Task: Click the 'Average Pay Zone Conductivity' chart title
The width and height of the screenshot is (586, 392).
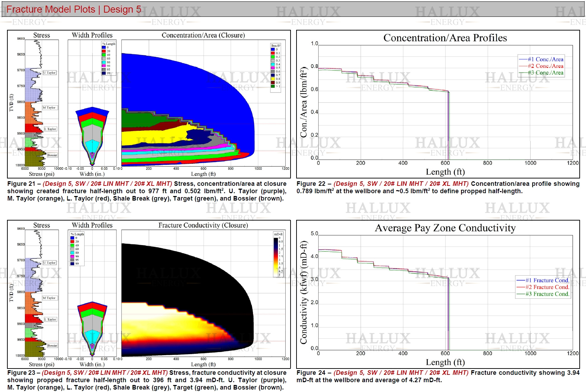Action: 445,228
